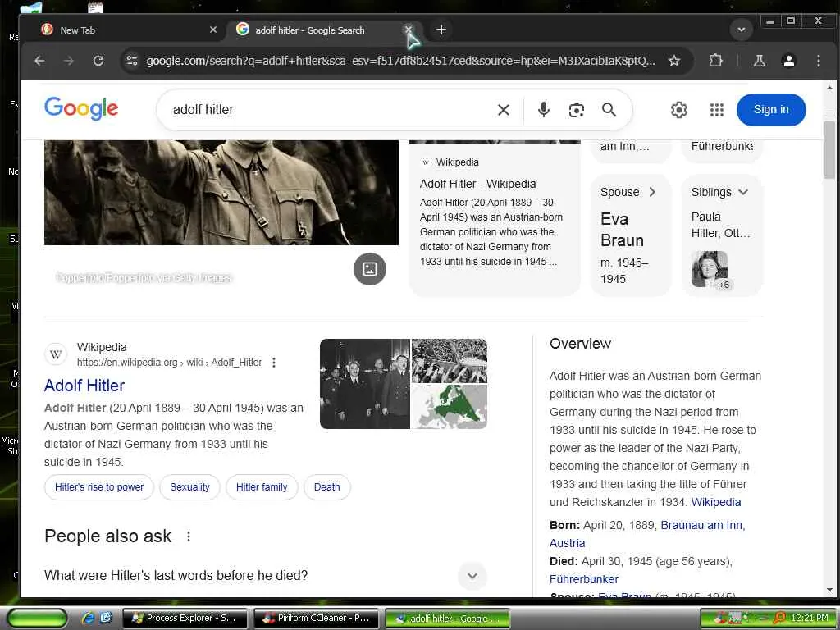840x630 pixels.
Task: Open Process Explorer from the taskbar
Action: pos(185,619)
